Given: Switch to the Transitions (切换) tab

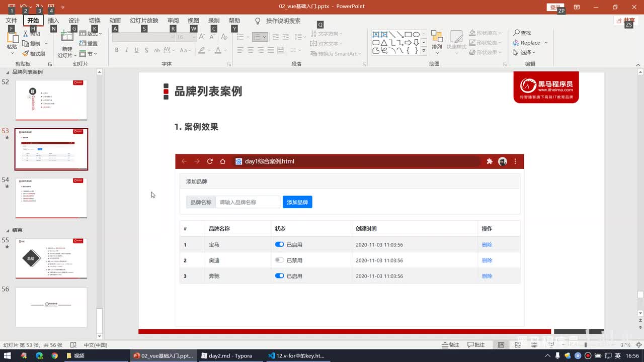Looking at the screenshot, I should [95, 21].
